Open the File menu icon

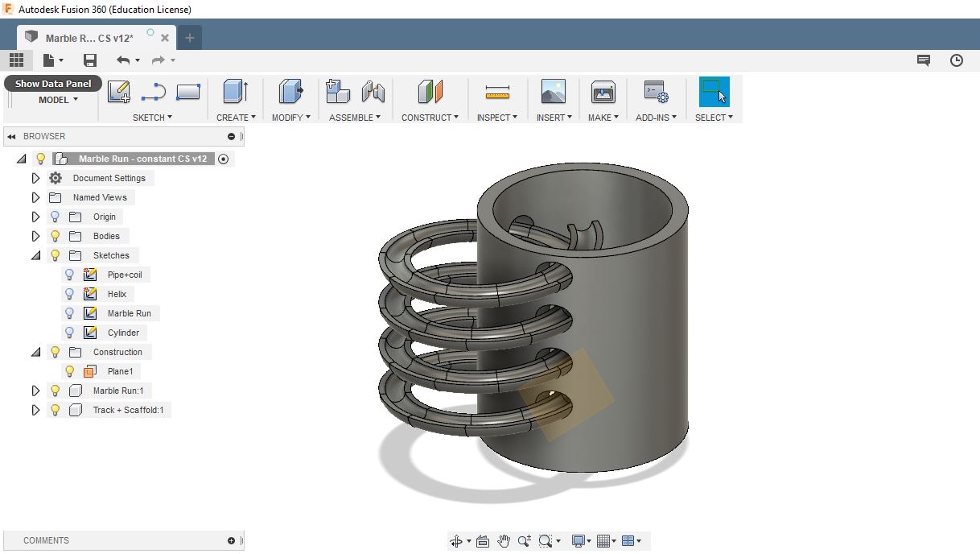coord(49,60)
